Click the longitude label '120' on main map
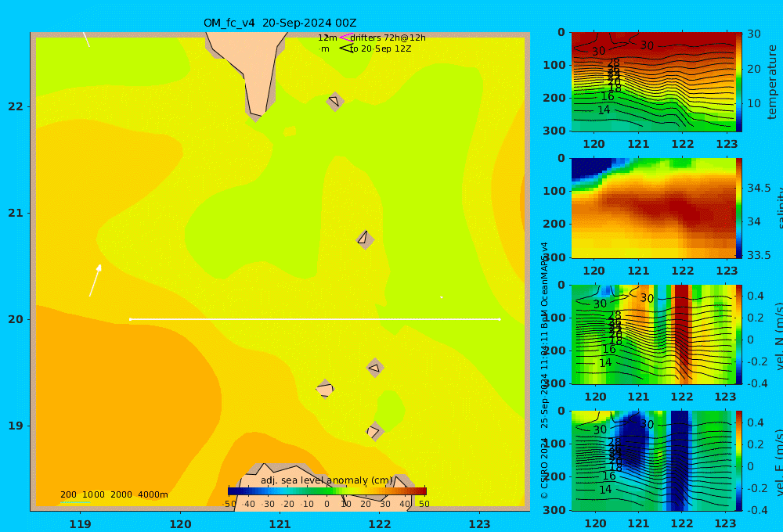This screenshot has width=783, height=532. [x=180, y=524]
